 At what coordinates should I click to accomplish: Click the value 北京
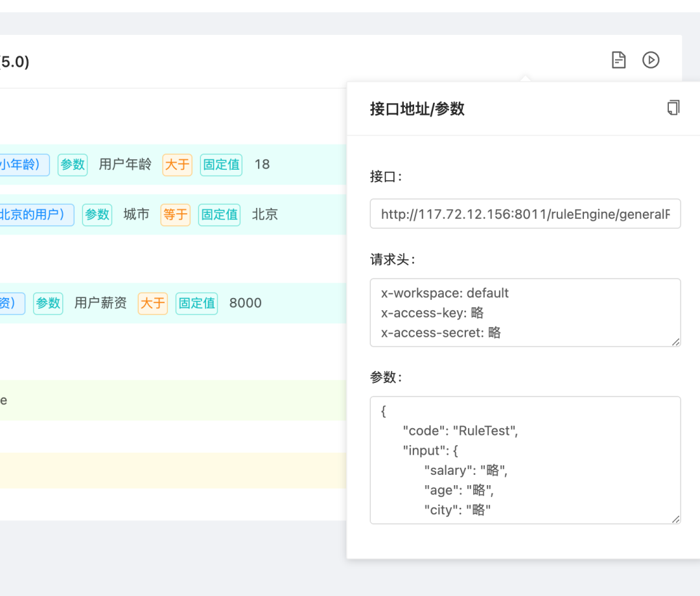click(x=264, y=214)
